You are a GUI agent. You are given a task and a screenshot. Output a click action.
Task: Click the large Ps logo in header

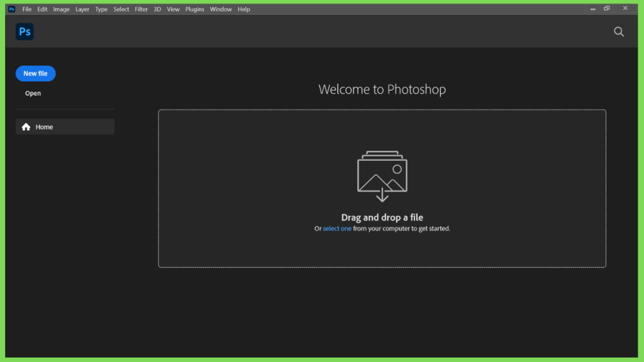(x=25, y=31)
